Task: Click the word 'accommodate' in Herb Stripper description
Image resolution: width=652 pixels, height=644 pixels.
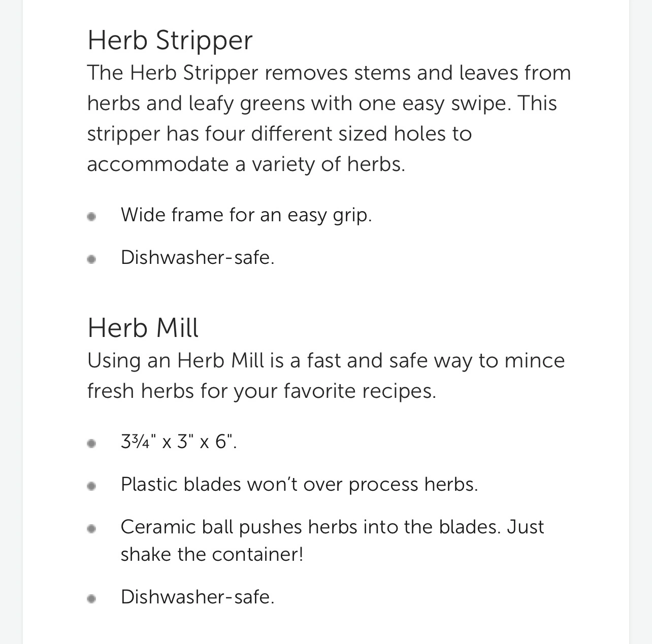Action: coord(158,164)
